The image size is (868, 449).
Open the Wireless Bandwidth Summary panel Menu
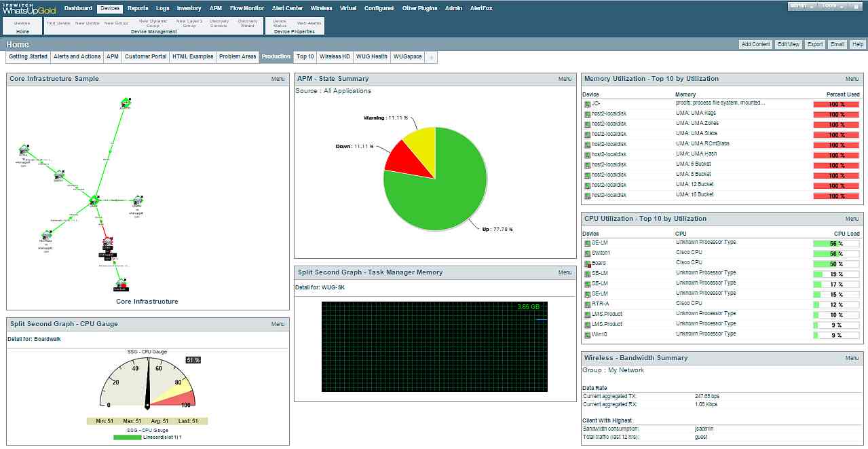coord(852,358)
